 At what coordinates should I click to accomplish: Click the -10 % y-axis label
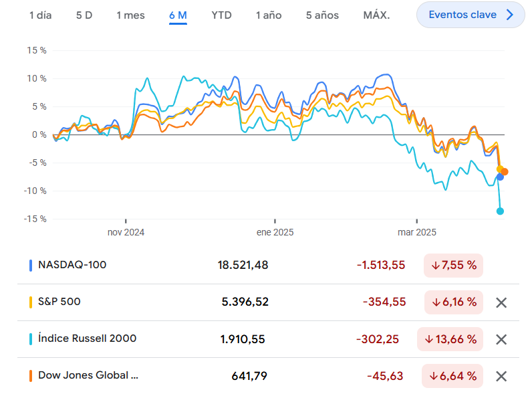click(x=35, y=191)
